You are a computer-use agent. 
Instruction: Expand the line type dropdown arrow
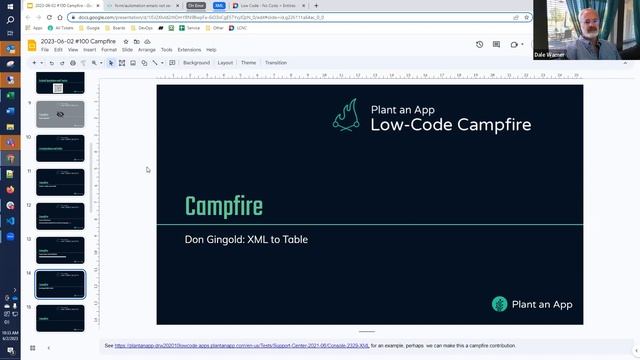[162, 63]
